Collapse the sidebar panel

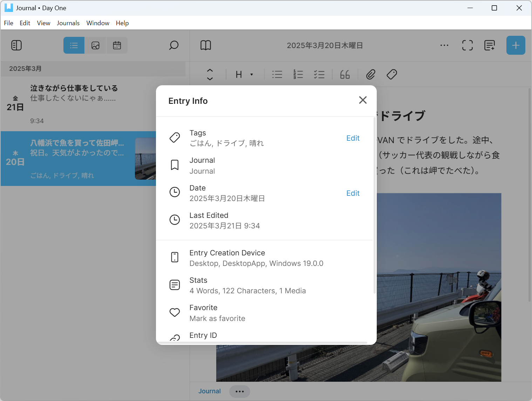[16, 45]
